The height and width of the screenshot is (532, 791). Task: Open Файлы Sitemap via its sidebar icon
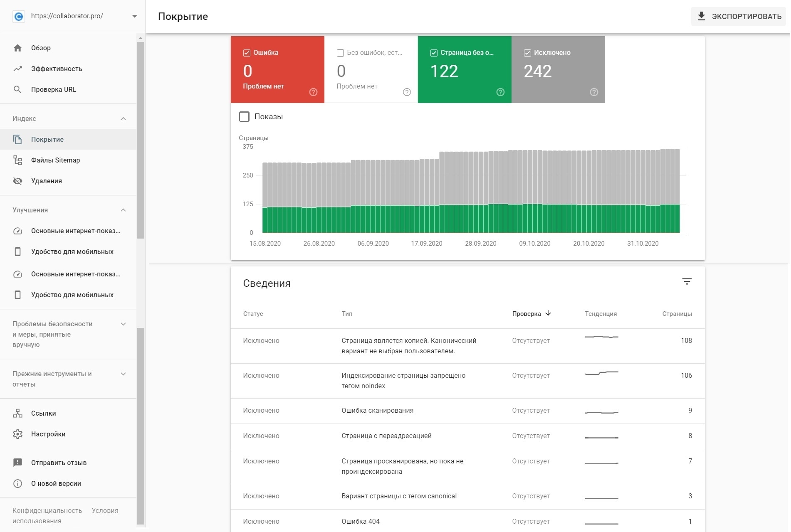coord(18,160)
